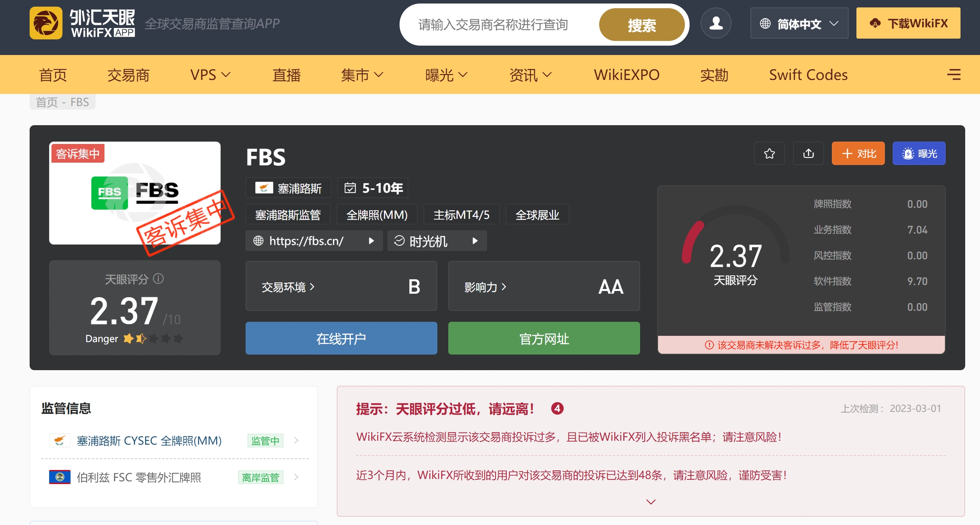Open WikiEXPO in navigation bar
Image resolution: width=980 pixels, height=525 pixels.
[626, 74]
